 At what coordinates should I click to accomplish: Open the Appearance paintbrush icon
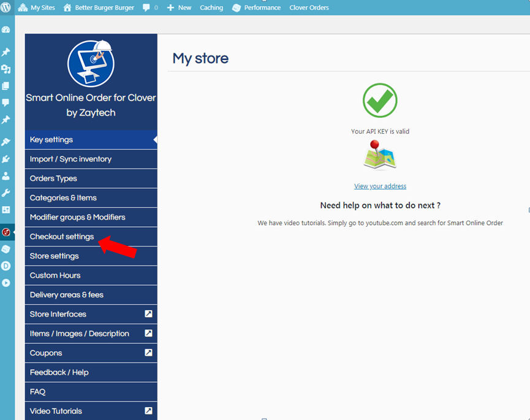(x=6, y=142)
